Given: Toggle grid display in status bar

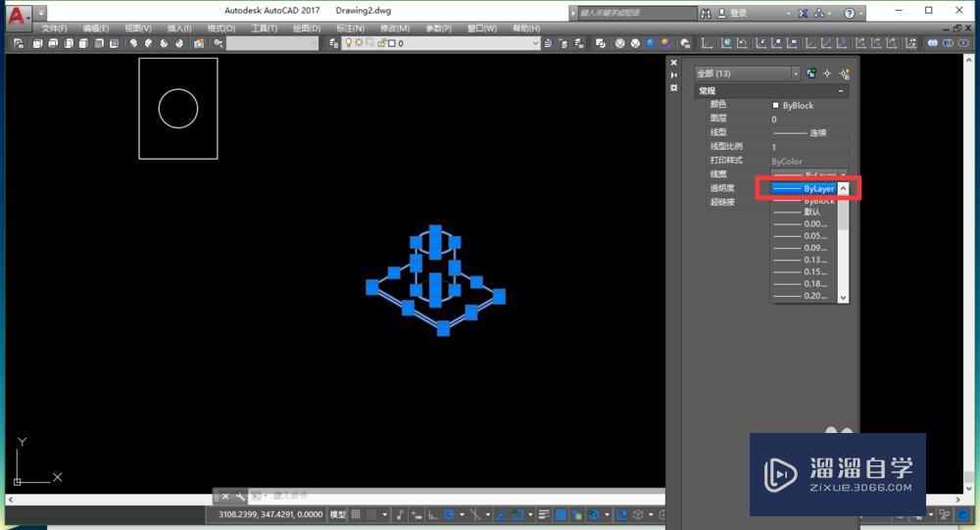Looking at the screenshot, I should [x=356, y=514].
